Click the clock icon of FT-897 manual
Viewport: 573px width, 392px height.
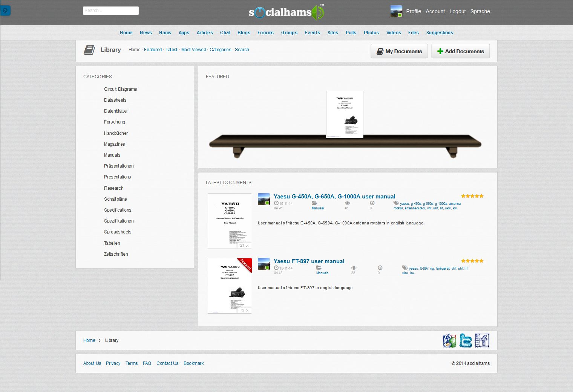(276, 268)
